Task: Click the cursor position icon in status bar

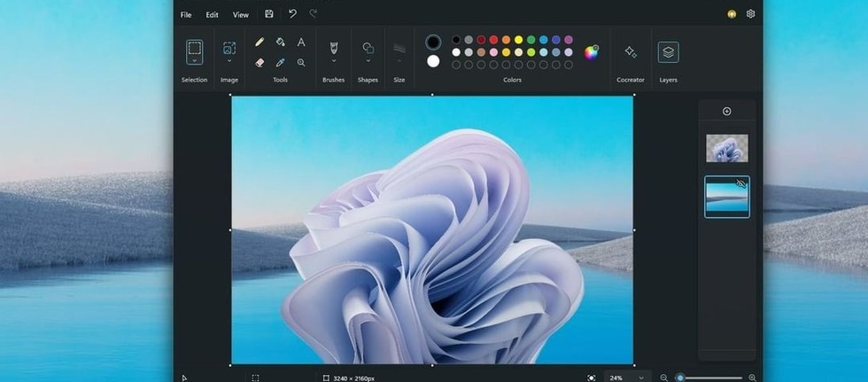Action: [x=184, y=378]
